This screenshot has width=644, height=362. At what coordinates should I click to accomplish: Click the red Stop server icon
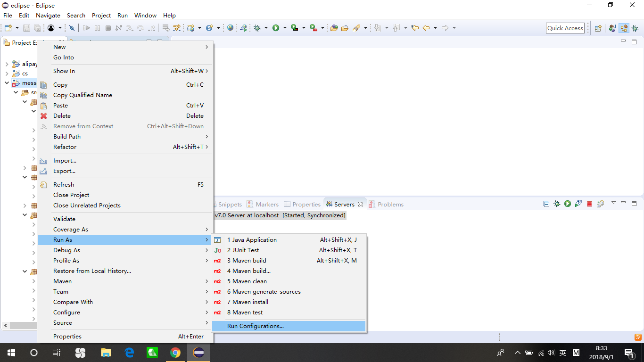click(589, 204)
